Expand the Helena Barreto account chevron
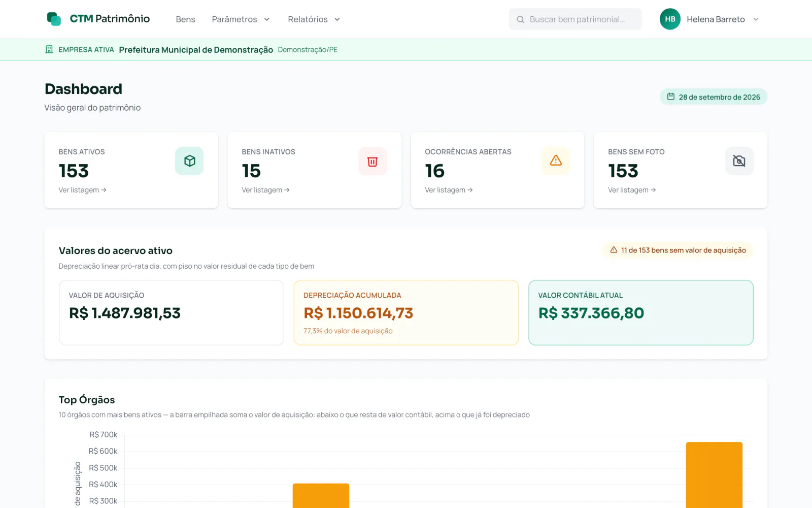The height and width of the screenshot is (508, 812). point(756,19)
